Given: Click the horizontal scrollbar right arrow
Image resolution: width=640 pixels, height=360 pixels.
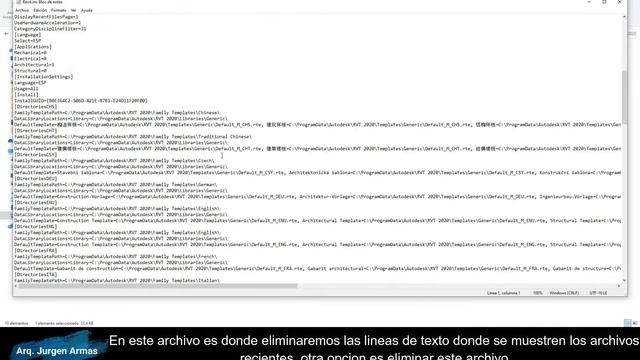Looking at the screenshot, I should [619, 286].
